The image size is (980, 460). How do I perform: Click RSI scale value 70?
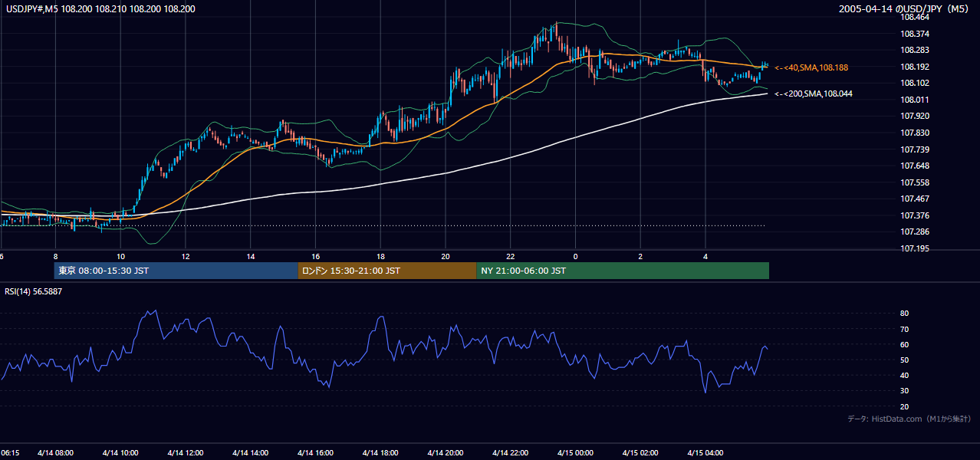tap(904, 329)
